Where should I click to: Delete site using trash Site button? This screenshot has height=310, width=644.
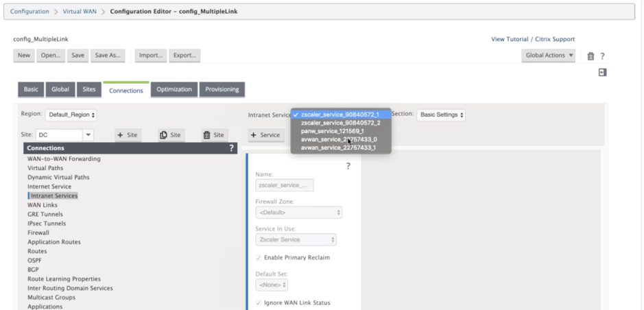215,135
